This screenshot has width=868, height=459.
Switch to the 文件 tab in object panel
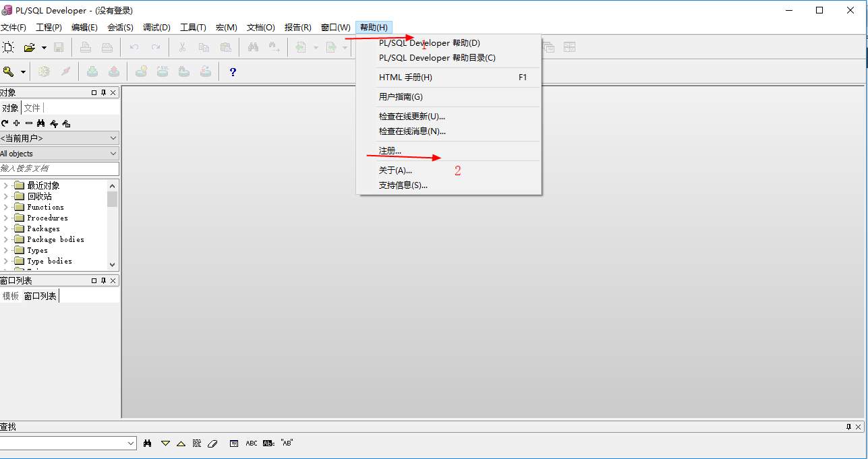coord(32,108)
